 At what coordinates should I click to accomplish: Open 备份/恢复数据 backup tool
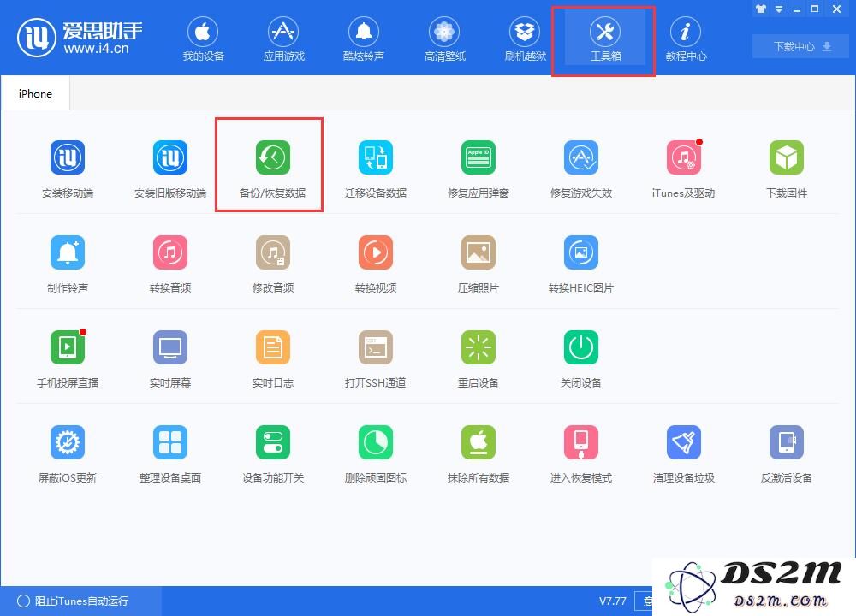(272, 169)
